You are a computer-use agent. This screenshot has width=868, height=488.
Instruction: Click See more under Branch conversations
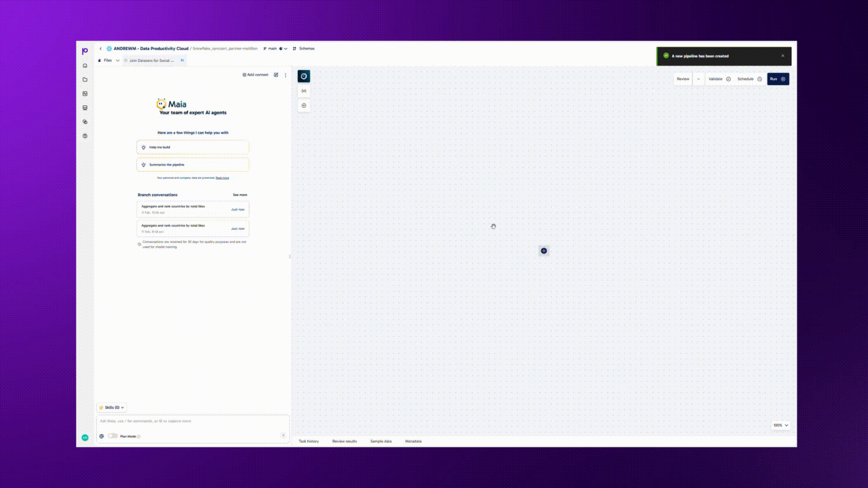tap(240, 195)
